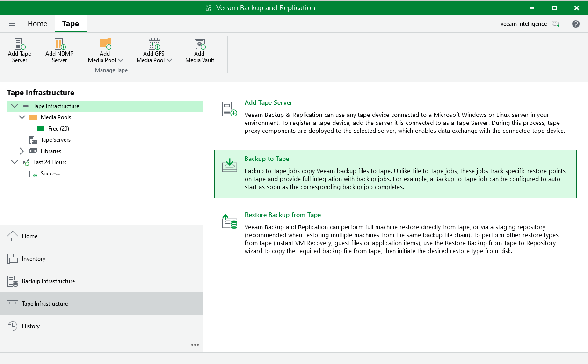Image resolution: width=588 pixels, height=364 pixels.
Task: Open the Backup Infrastructure navigation view
Action: click(x=102, y=281)
